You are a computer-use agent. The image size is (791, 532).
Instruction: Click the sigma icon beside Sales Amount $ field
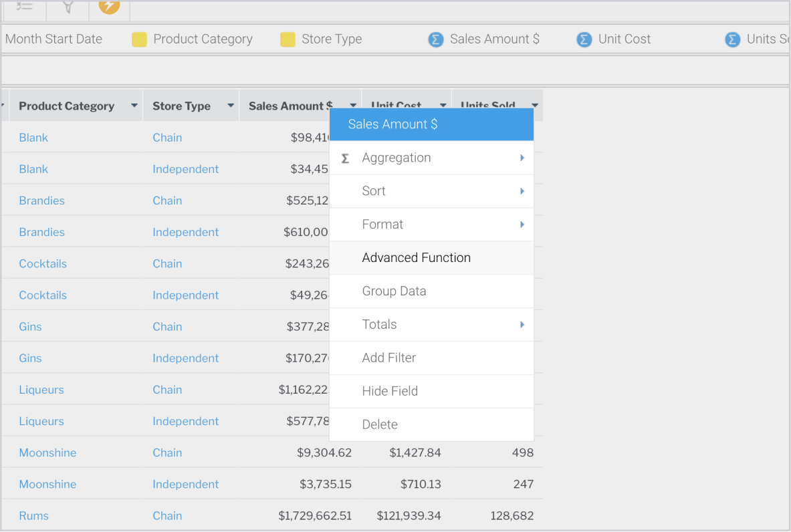pos(436,39)
